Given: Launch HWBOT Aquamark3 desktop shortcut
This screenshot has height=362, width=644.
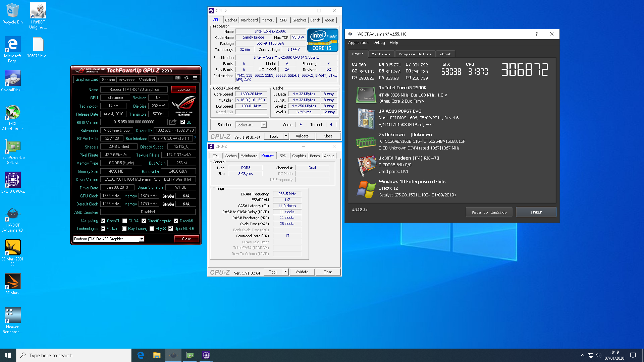Looking at the screenshot, I should click(x=12, y=220).
